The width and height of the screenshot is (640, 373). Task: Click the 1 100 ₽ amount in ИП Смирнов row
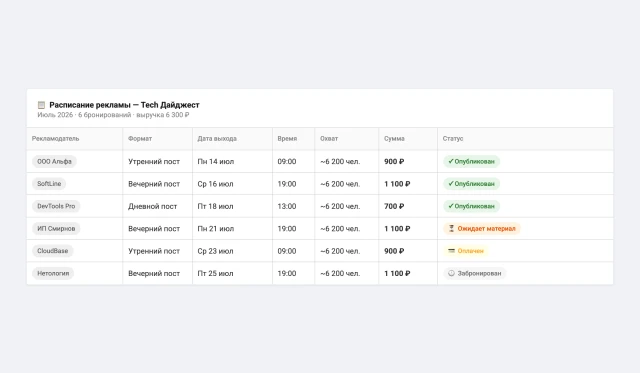point(397,229)
